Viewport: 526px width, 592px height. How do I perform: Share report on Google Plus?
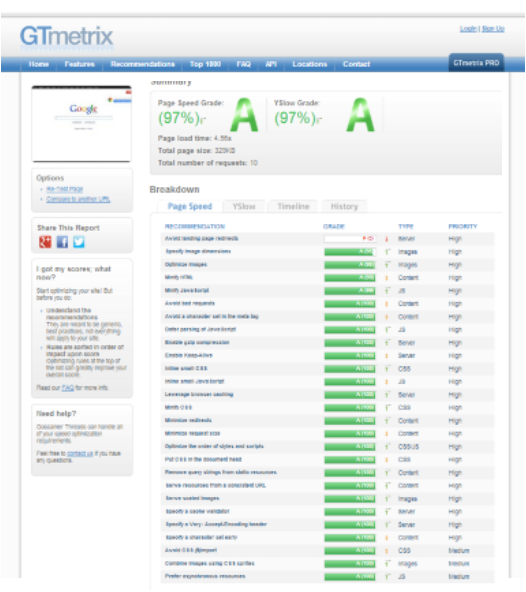click(x=45, y=242)
